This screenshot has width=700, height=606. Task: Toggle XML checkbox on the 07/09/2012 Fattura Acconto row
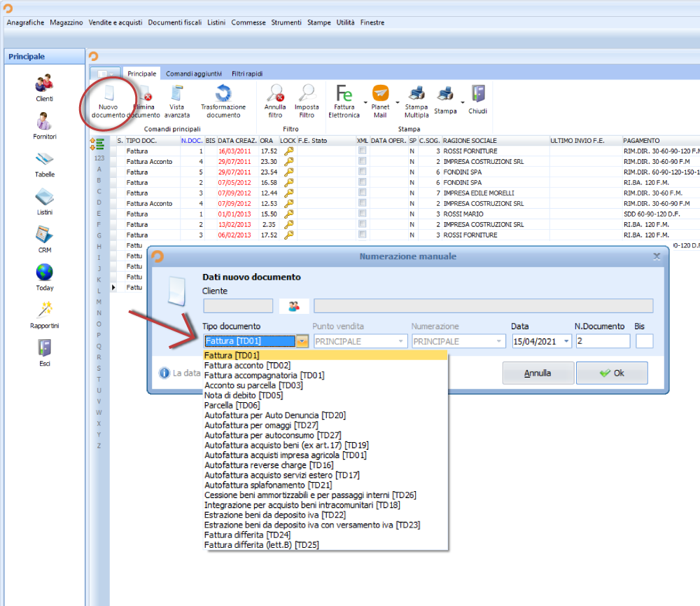click(x=363, y=203)
